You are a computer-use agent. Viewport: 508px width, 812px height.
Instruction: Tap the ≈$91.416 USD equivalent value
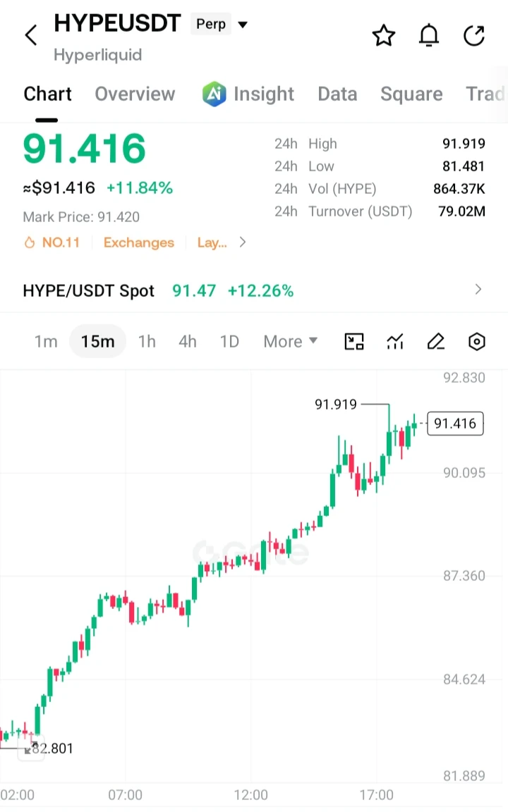(59, 187)
